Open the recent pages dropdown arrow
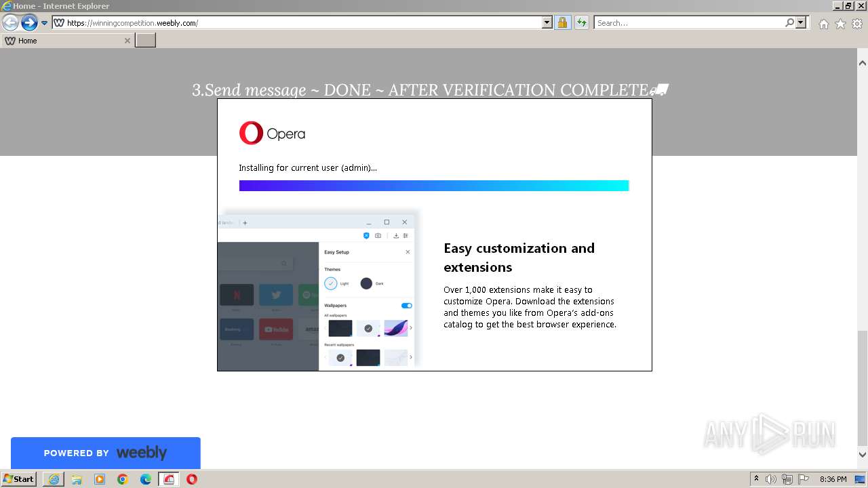The height and width of the screenshot is (488, 868). pos(45,23)
